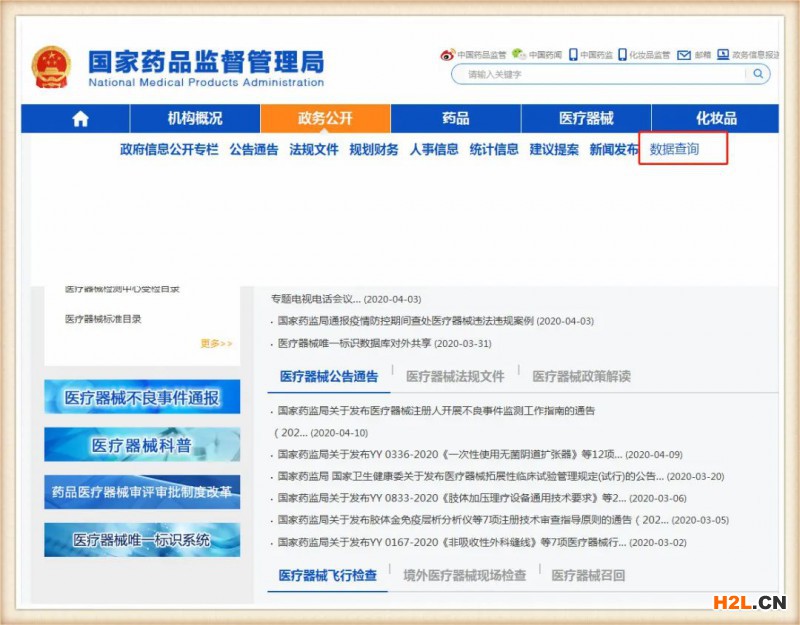Select 公告通告 in the submenu
800x625 pixels.
[x=254, y=149]
